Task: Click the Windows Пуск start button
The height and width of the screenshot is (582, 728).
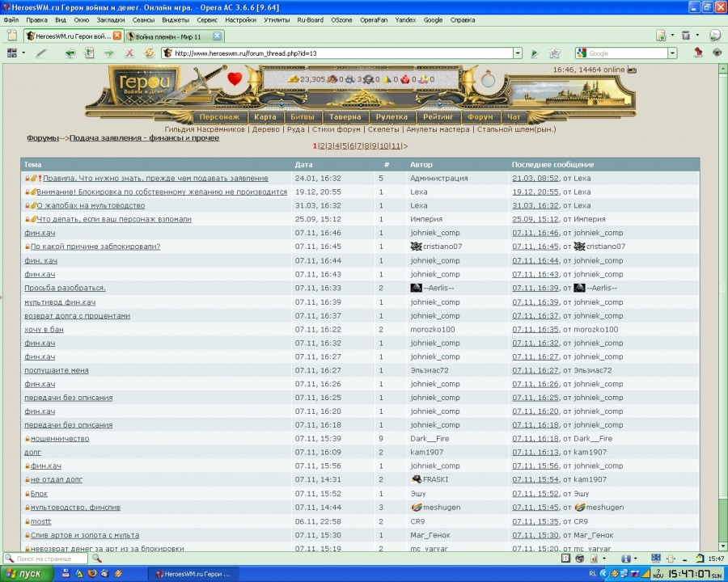Action: point(26,573)
